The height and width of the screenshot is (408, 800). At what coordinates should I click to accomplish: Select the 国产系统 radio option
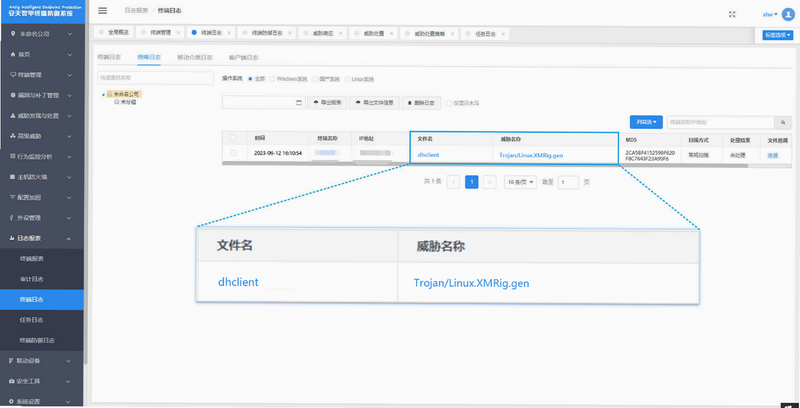click(315, 79)
